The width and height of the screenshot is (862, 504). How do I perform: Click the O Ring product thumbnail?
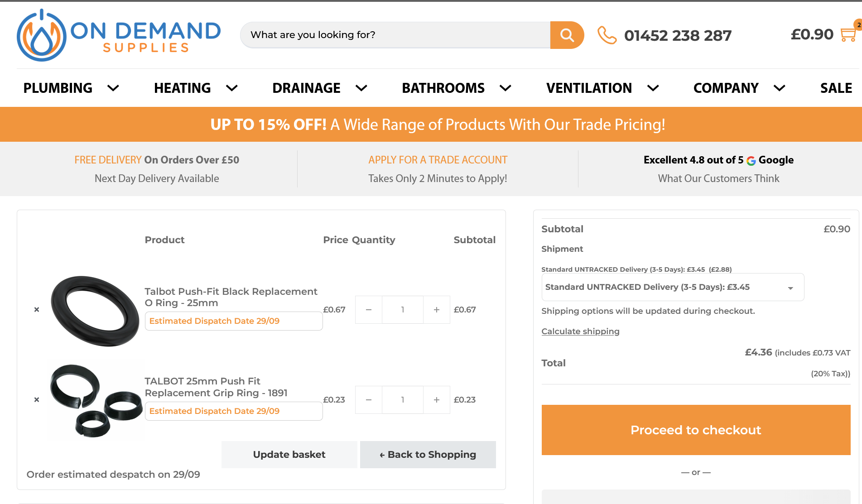pos(95,311)
